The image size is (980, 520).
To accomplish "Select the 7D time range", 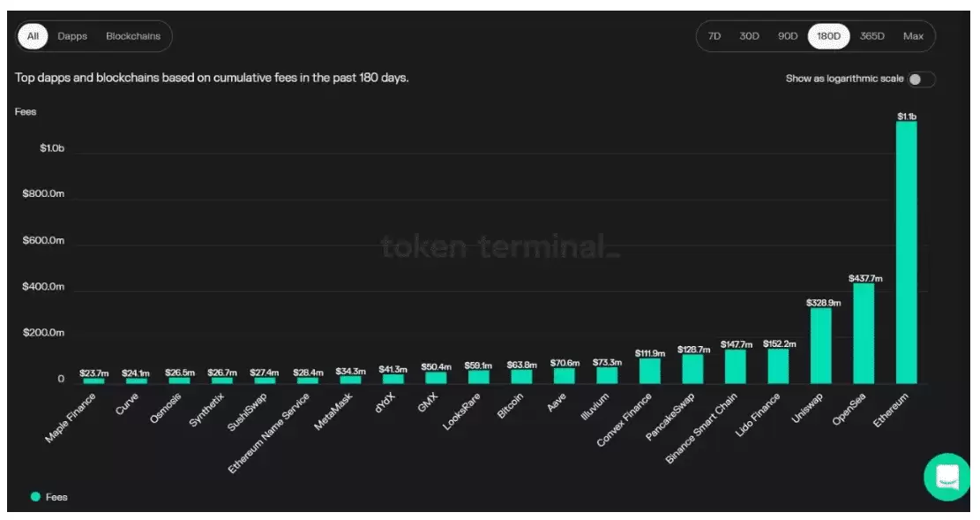I will pos(714,36).
